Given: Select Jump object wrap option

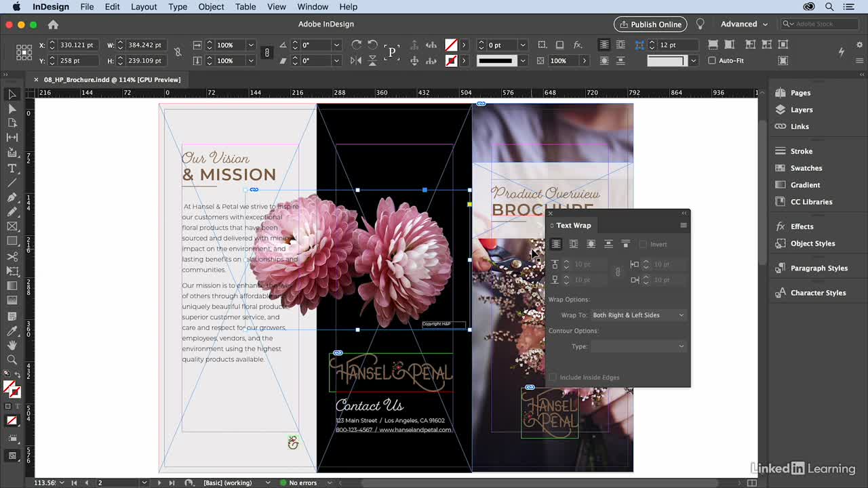Looking at the screenshot, I should point(608,244).
